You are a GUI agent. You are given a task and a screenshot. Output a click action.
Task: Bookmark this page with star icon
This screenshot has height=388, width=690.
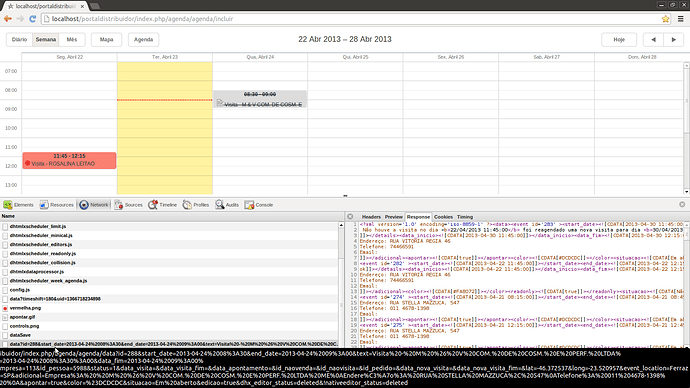[665, 19]
